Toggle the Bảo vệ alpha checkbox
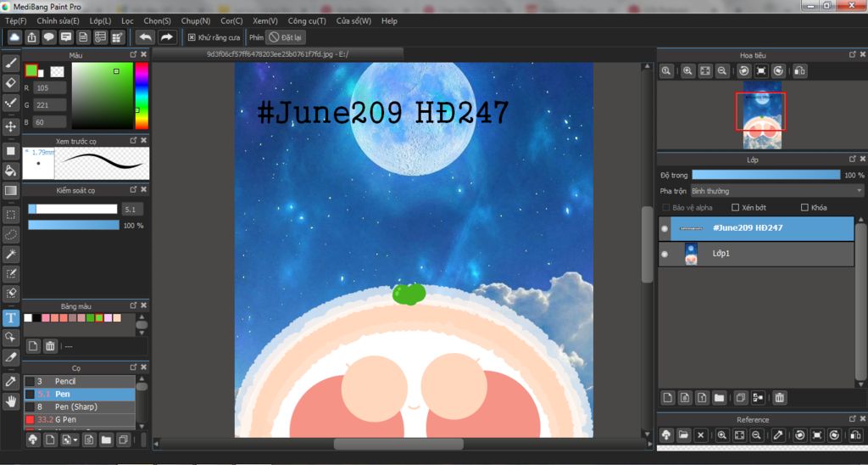The height and width of the screenshot is (465, 868). click(666, 207)
